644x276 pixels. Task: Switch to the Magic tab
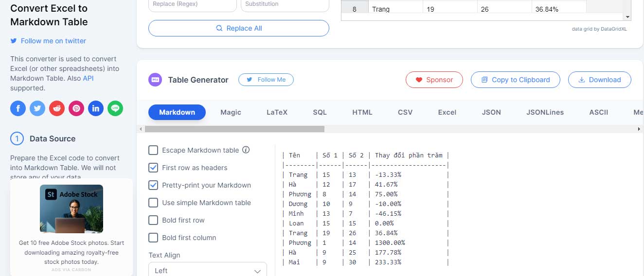click(x=231, y=112)
